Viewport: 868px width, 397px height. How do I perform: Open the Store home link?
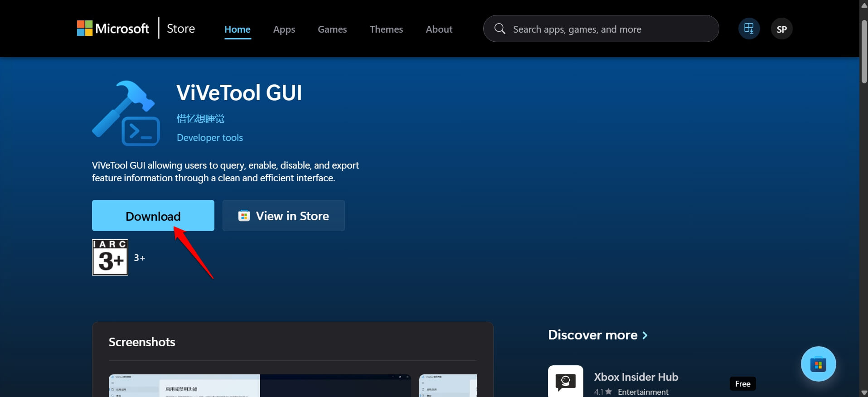(x=181, y=29)
